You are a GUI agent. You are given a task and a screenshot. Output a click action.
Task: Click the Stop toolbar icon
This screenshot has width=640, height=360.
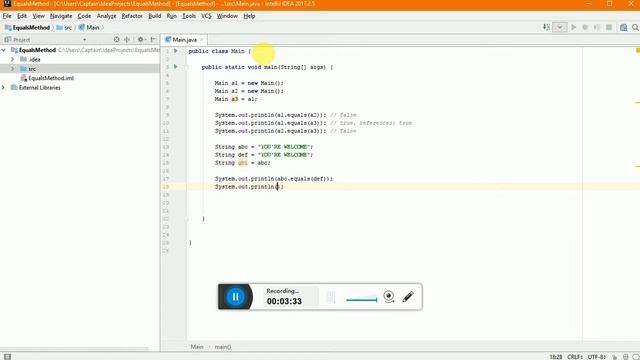(609, 27)
